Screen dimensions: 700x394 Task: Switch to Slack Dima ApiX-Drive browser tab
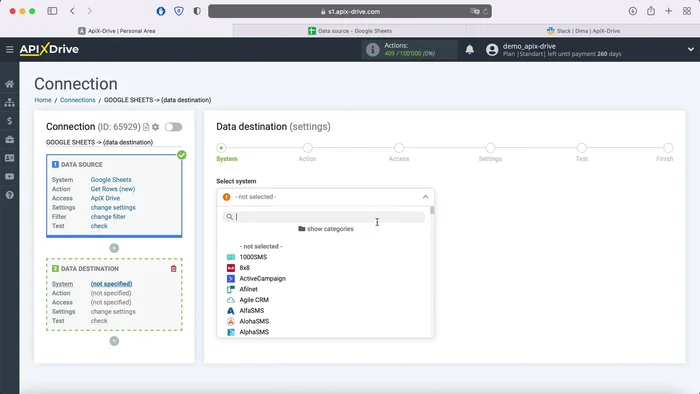pyautogui.click(x=583, y=31)
